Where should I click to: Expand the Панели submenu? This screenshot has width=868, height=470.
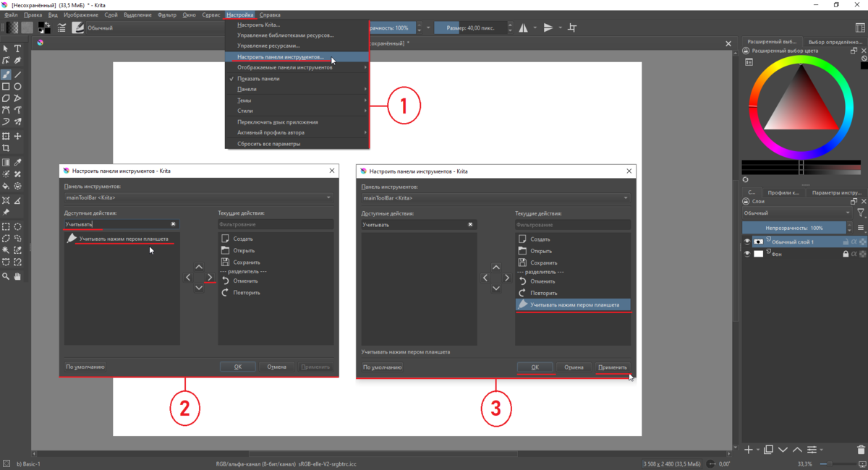click(x=297, y=89)
